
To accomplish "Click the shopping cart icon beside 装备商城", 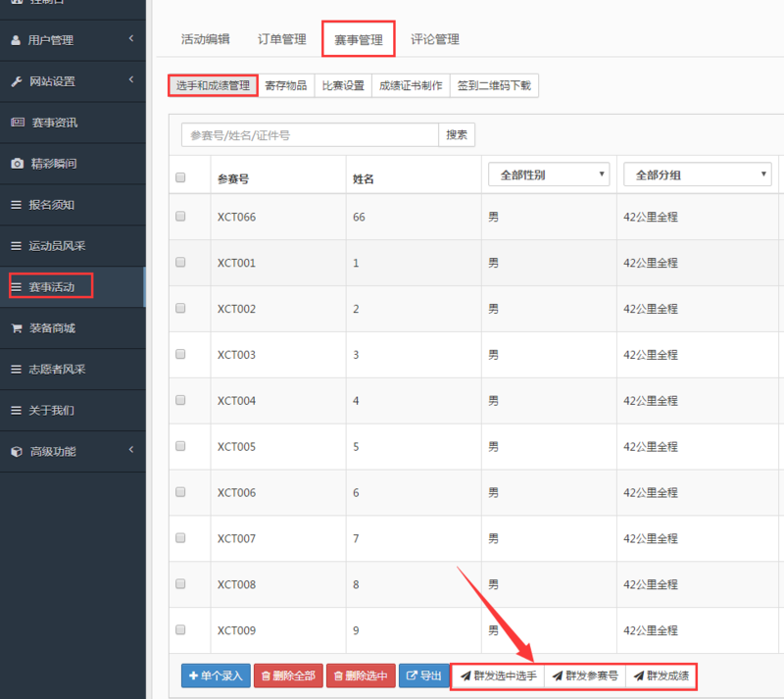I will pyautogui.click(x=16, y=328).
